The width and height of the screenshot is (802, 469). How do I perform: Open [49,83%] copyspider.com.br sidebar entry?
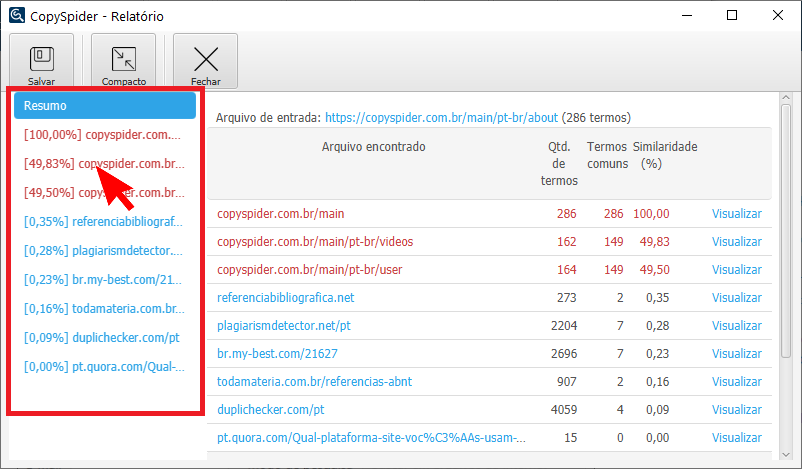coord(104,164)
